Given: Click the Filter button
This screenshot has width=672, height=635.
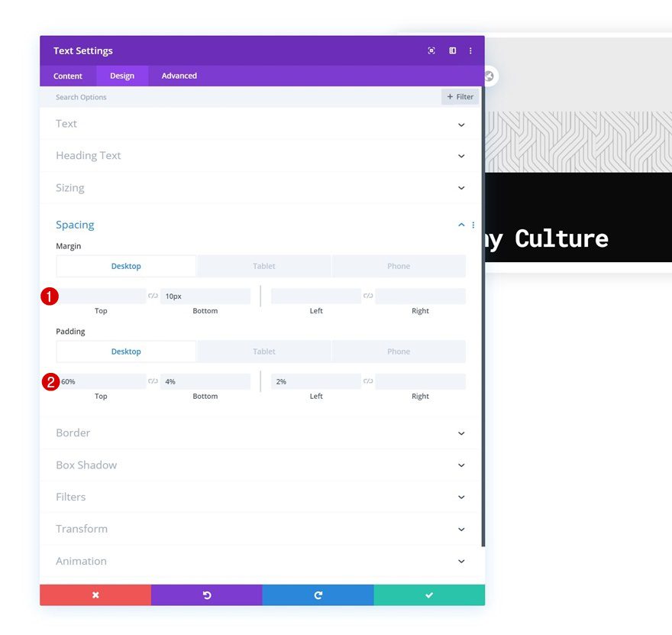Looking at the screenshot, I should pyautogui.click(x=460, y=96).
